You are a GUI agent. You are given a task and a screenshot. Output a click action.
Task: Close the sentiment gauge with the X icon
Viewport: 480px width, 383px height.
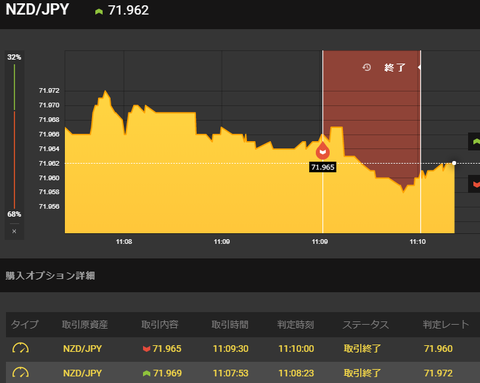pyautogui.click(x=14, y=231)
